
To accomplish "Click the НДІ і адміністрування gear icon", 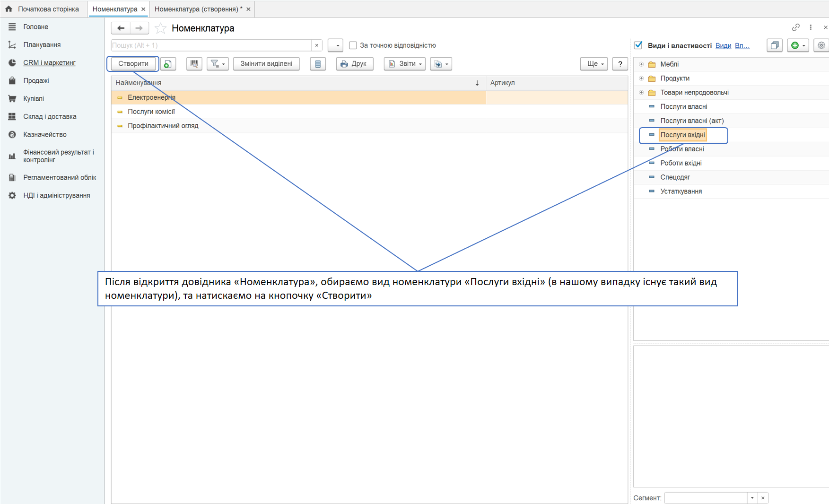I will coord(12,196).
